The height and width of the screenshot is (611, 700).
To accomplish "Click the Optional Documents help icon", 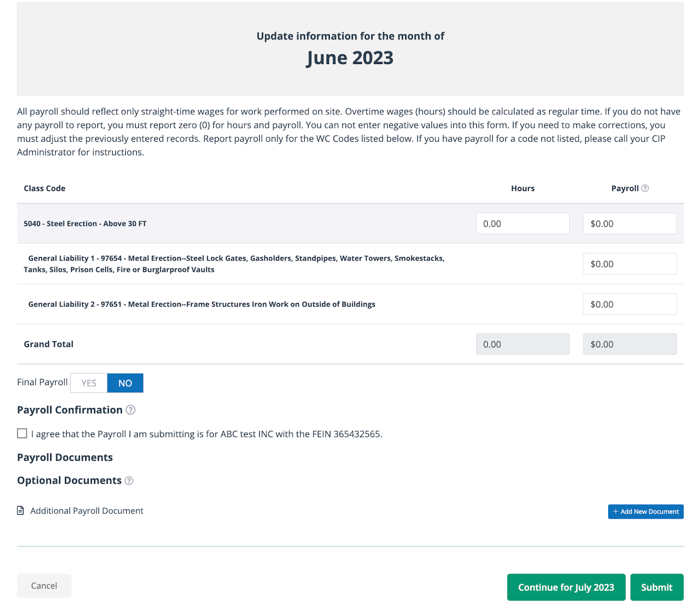I will 129,481.
